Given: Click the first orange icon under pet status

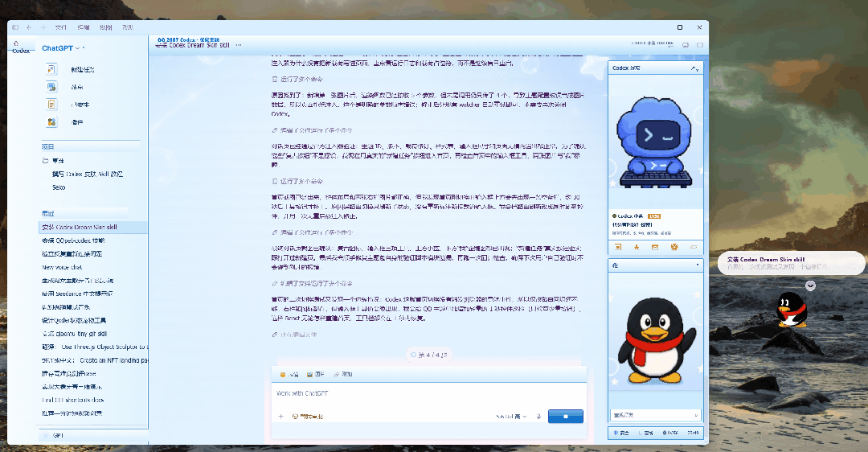Looking at the screenshot, I should tap(618, 247).
